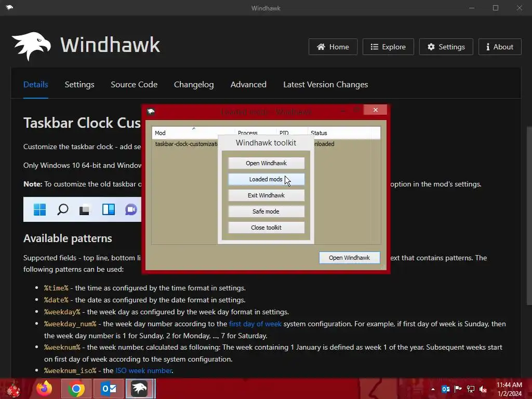The width and height of the screenshot is (532, 399).
Task: Click the muted volume tray icon
Action: pyautogui.click(x=483, y=389)
